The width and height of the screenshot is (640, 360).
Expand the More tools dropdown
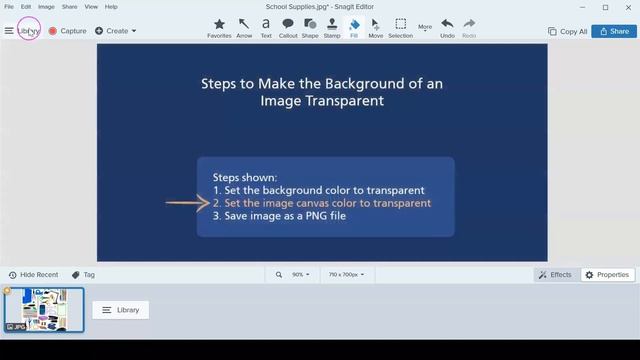point(425,28)
